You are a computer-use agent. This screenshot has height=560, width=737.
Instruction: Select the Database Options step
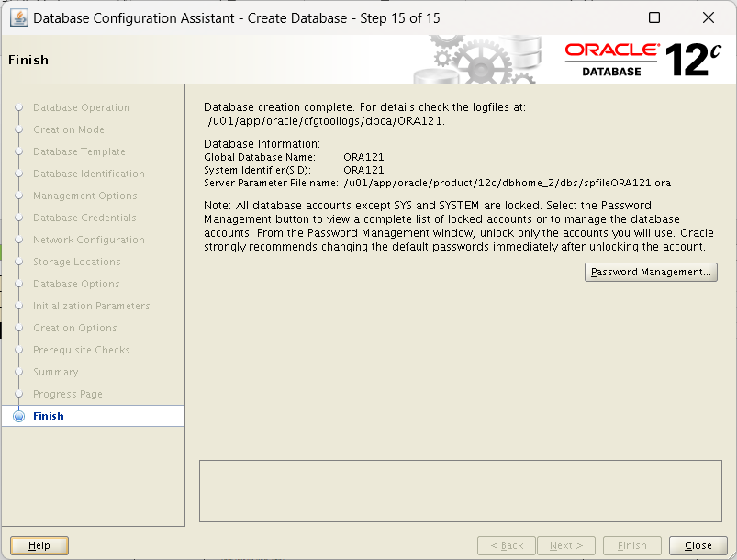[x=76, y=284]
